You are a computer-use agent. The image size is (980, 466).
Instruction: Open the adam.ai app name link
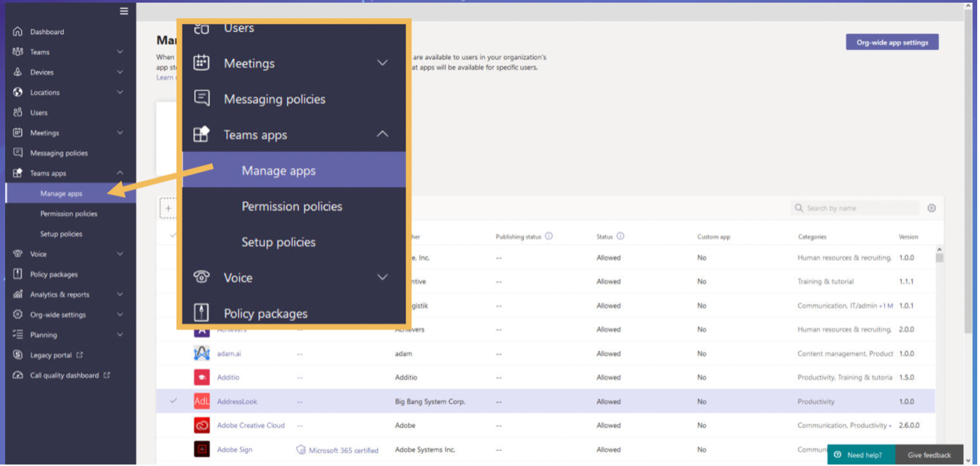coord(229,354)
